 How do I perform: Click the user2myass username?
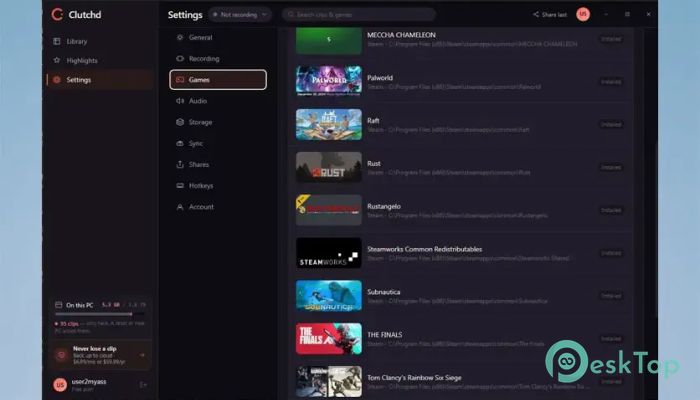[89, 382]
